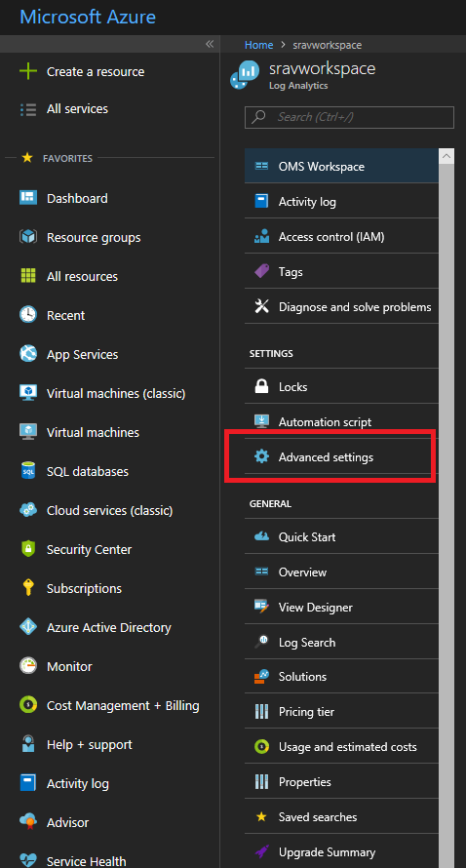Click the scrollbar up arrow
The image size is (466, 868).
(447, 156)
